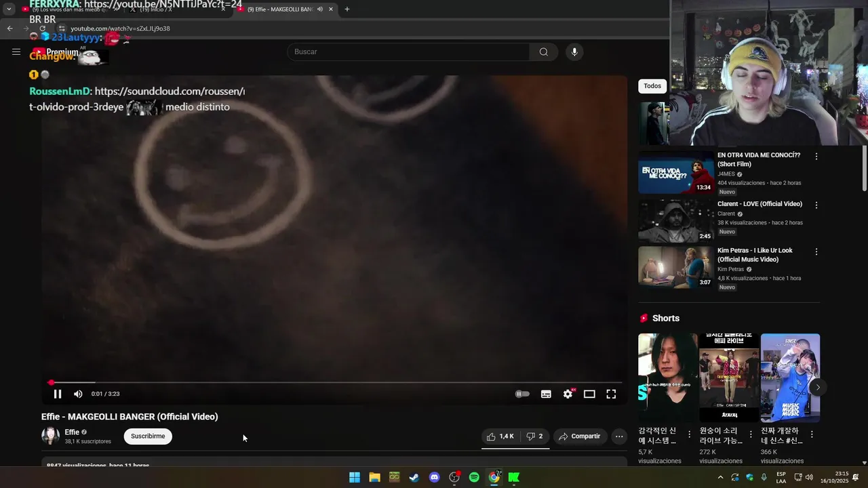Click the '38,1 K suscriptores' text
This screenshot has height=488, width=868.
click(87, 441)
